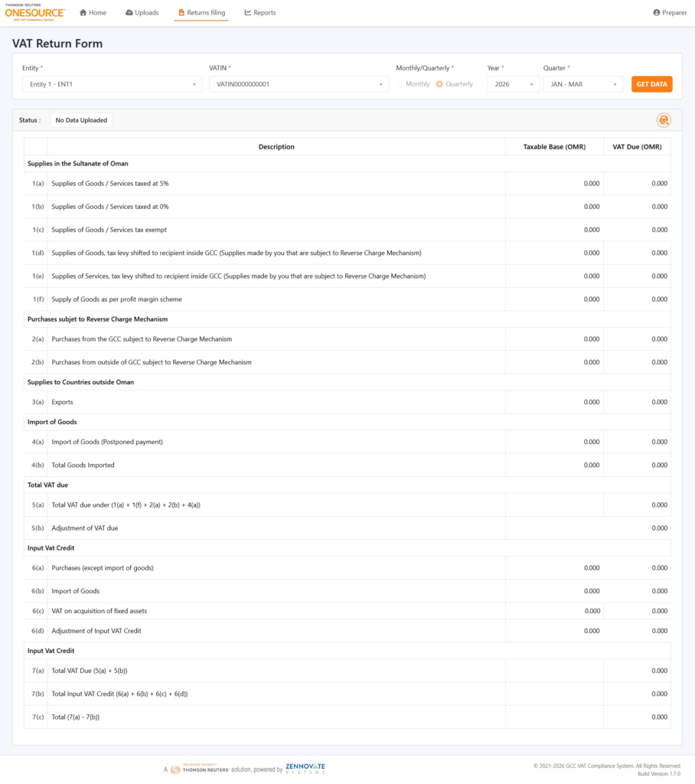Open the Preparer user profile icon
Image resolution: width=695 pixels, height=784 pixels.
click(657, 12)
